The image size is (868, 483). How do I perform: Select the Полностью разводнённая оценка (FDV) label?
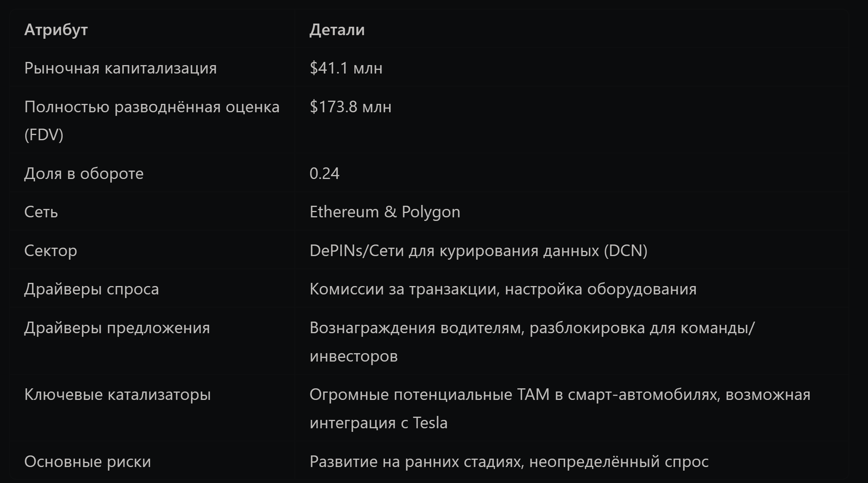point(152,121)
